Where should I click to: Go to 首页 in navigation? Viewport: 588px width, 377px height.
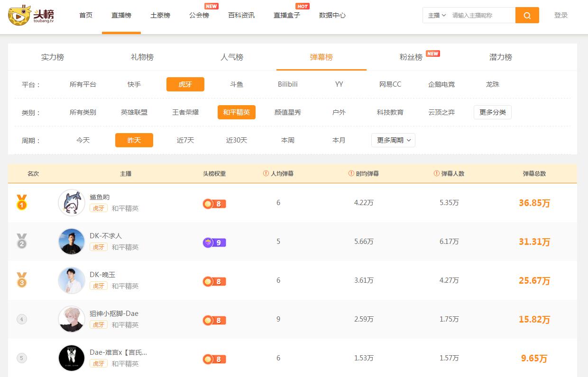pyautogui.click(x=86, y=15)
